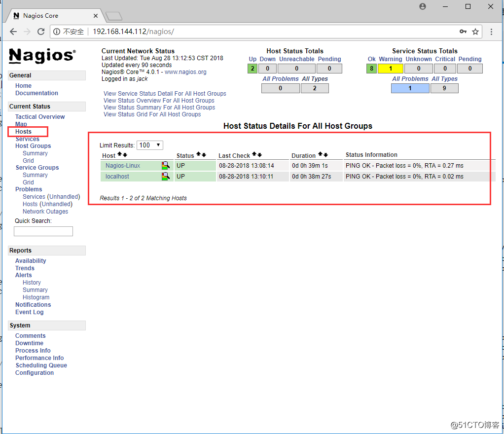Image resolution: width=504 pixels, height=434 pixels.
Task: Open Network Outages
Action: (x=45, y=212)
